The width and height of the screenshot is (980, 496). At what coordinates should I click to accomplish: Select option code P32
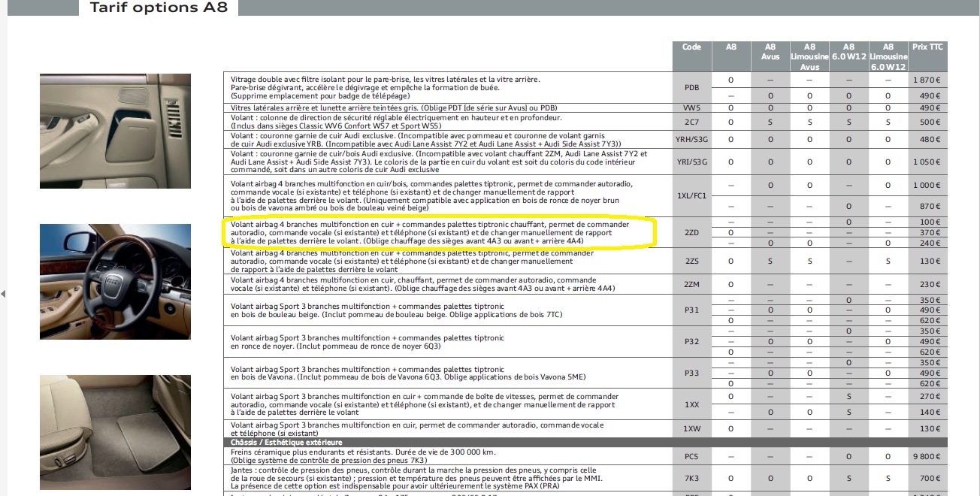point(691,341)
